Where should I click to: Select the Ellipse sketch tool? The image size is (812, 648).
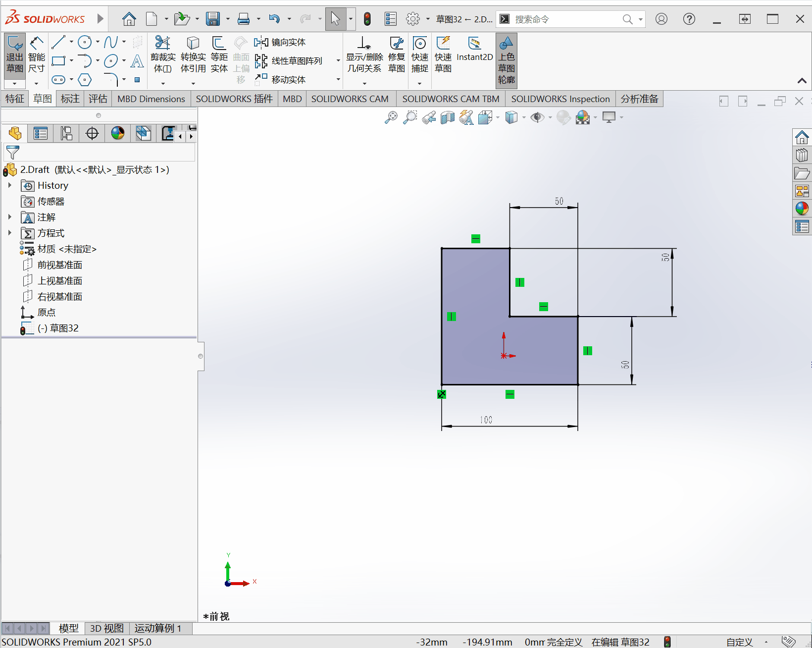click(111, 61)
